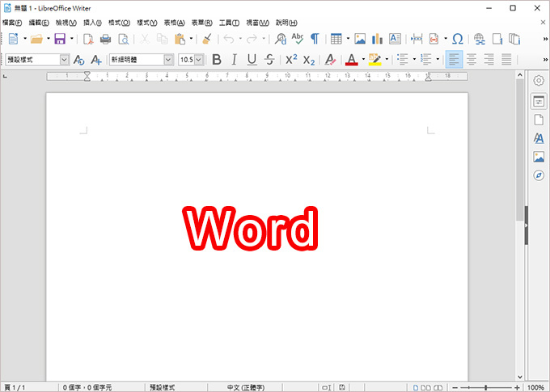Insert a footnote

(497, 39)
